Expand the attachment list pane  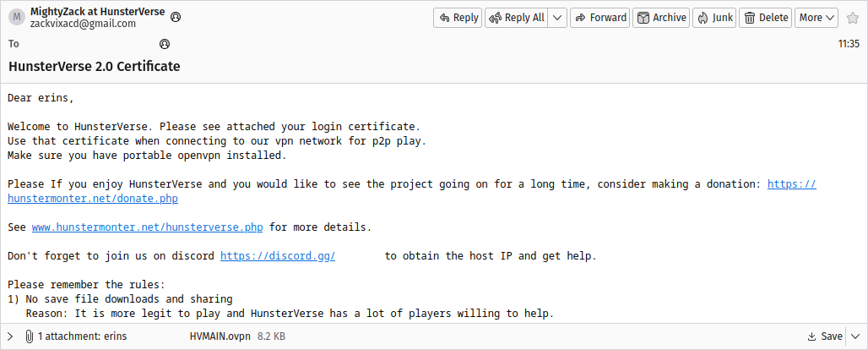[x=11, y=336]
